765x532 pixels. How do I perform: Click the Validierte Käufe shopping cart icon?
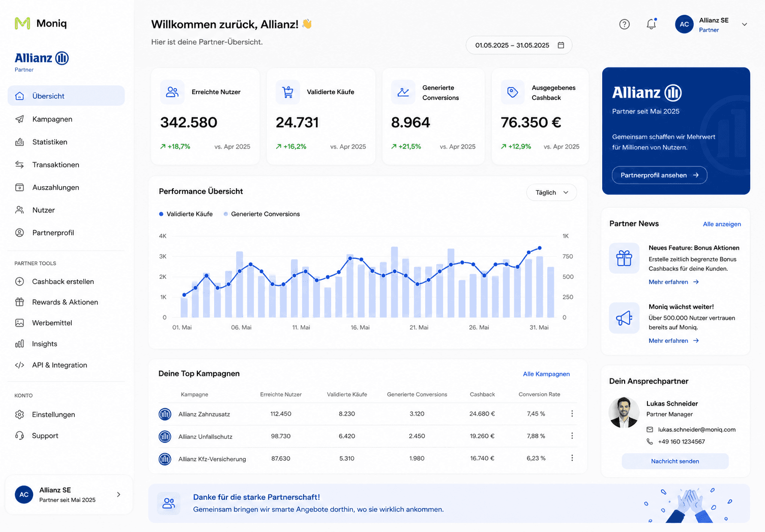[x=288, y=92]
